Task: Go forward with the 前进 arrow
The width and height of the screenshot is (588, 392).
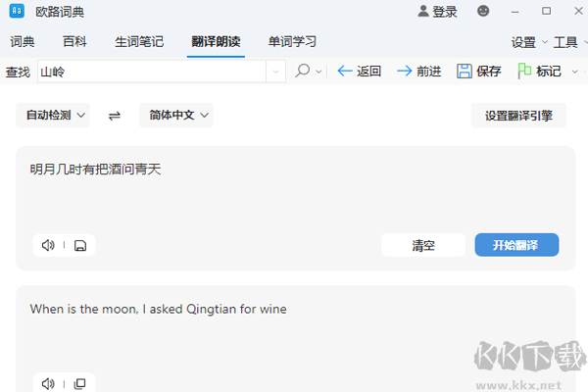Action: coord(418,72)
